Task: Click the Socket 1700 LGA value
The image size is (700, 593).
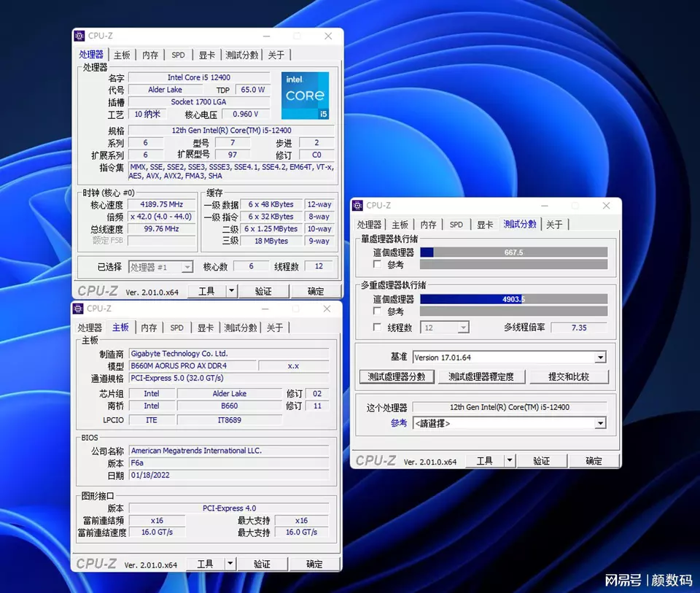Action: coord(199,102)
